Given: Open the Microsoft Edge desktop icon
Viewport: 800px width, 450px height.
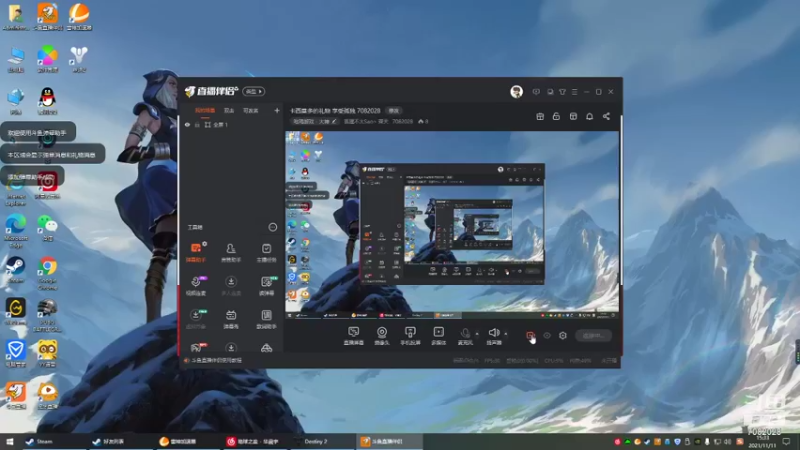Looking at the screenshot, I should coord(16,231).
